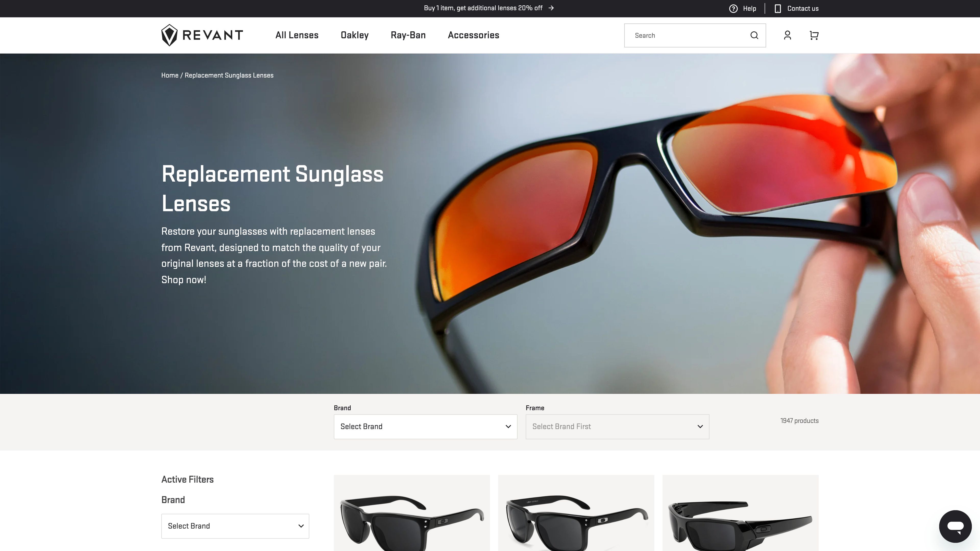Open the search magnifier icon
This screenshot has height=551, width=980.
[x=754, y=35]
